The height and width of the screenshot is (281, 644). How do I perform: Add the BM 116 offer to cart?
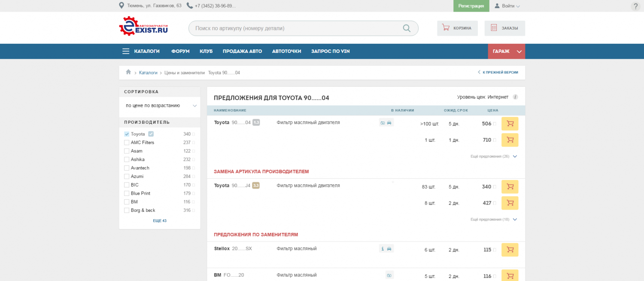(x=510, y=275)
